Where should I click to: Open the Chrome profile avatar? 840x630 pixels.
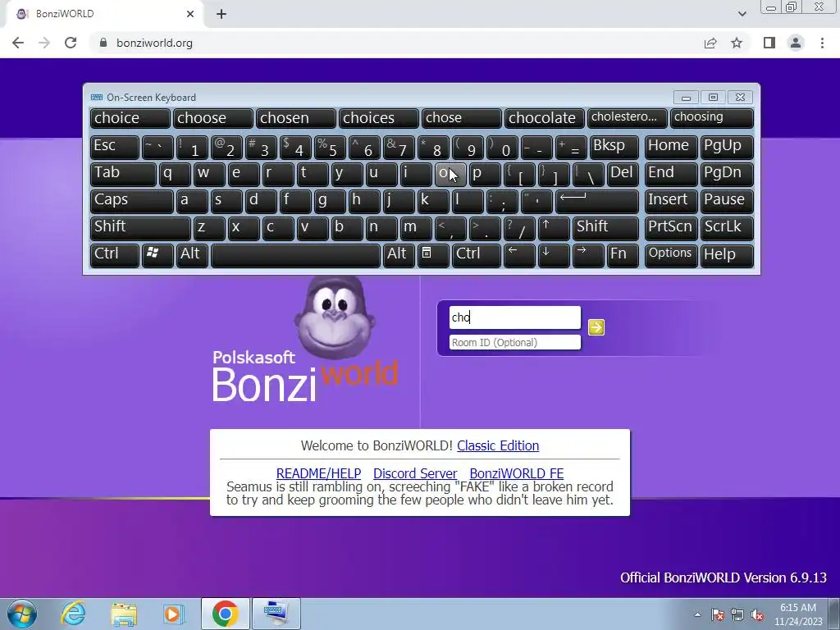pos(796,43)
